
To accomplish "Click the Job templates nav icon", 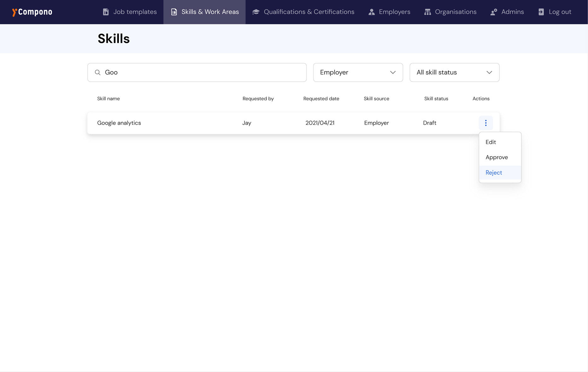I will (106, 12).
